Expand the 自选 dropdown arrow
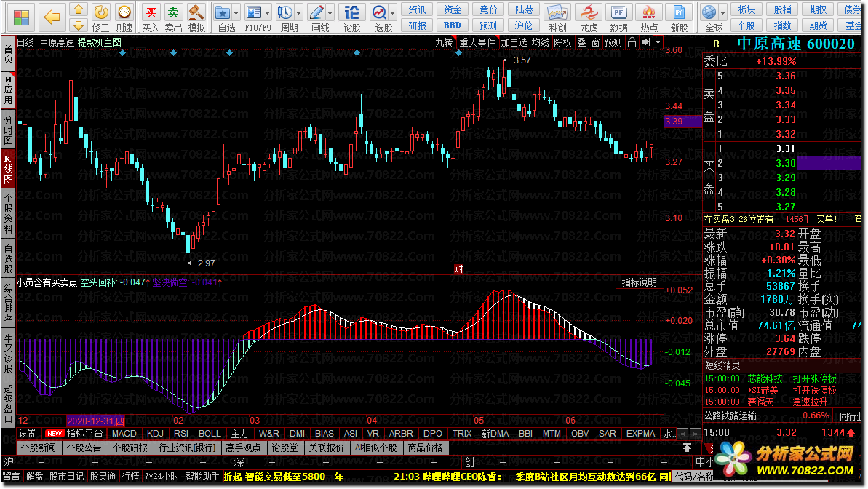This screenshot has height=489, width=868. (236, 13)
